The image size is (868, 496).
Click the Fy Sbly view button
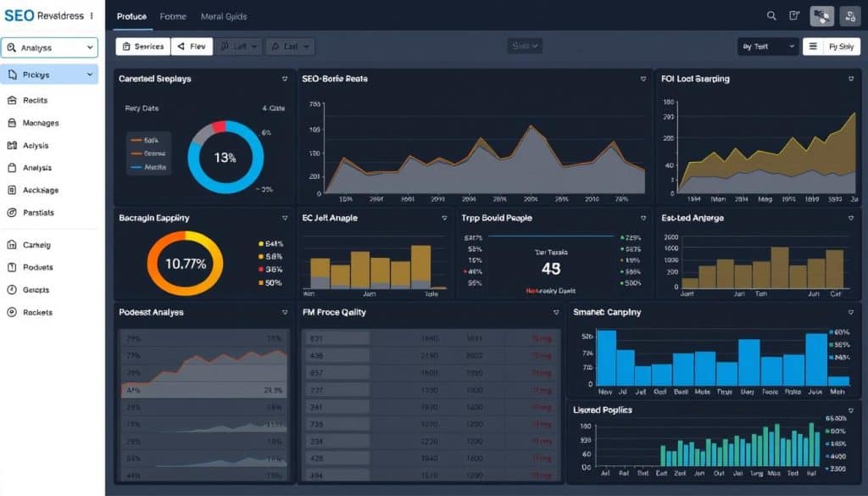[x=842, y=47]
